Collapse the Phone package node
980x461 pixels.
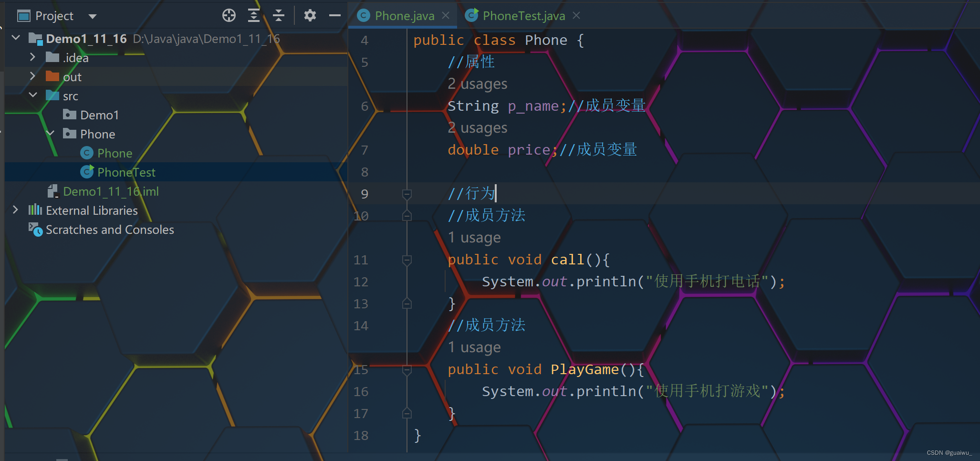pos(50,134)
